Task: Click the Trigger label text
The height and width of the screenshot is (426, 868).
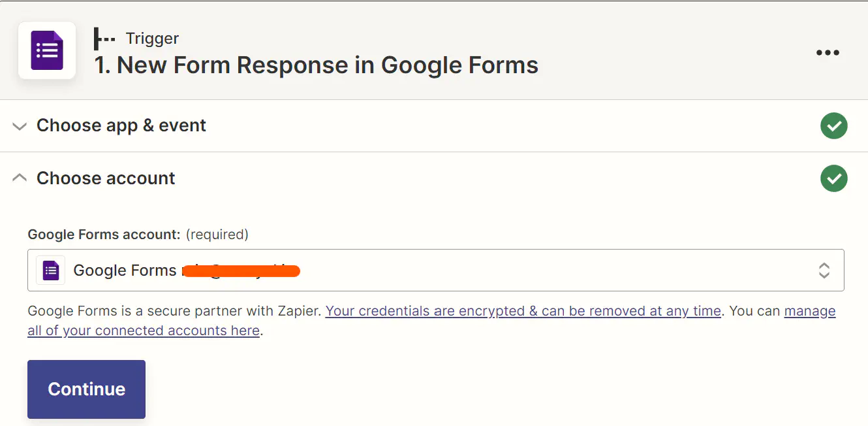Action: click(x=152, y=39)
